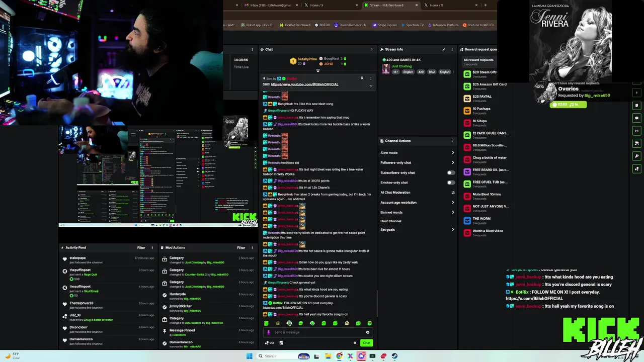Click the 10 Pushups reward icon
The height and width of the screenshot is (362, 644).
pos(467,110)
